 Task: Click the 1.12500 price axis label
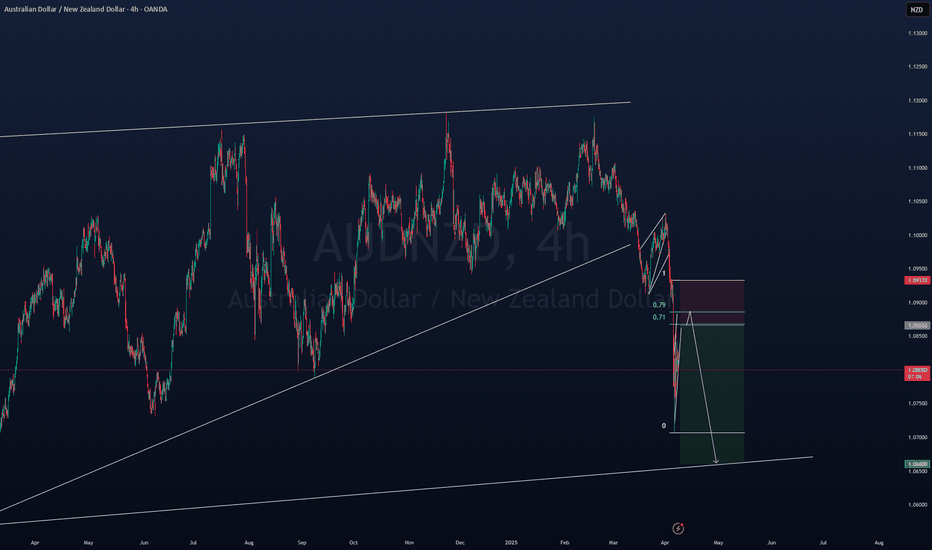pos(917,67)
